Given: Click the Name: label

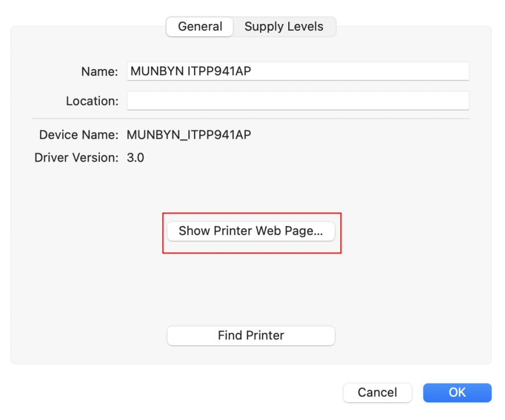Looking at the screenshot, I should 99,71.
